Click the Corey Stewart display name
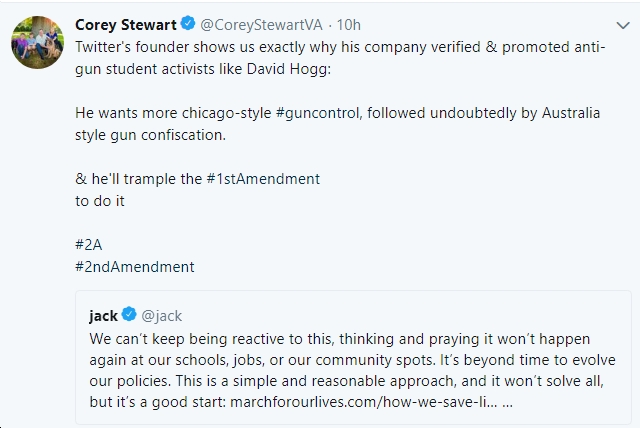 (126, 25)
